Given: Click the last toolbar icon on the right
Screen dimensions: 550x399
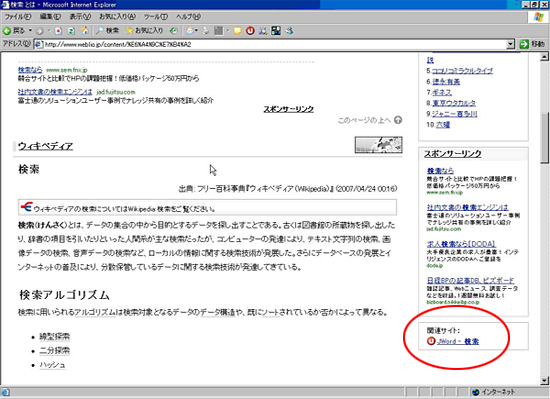Looking at the screenshot, I should pos(289,31).
